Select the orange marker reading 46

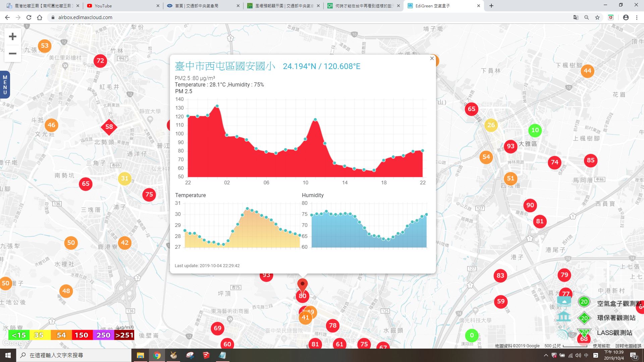[x=51, y=125]
